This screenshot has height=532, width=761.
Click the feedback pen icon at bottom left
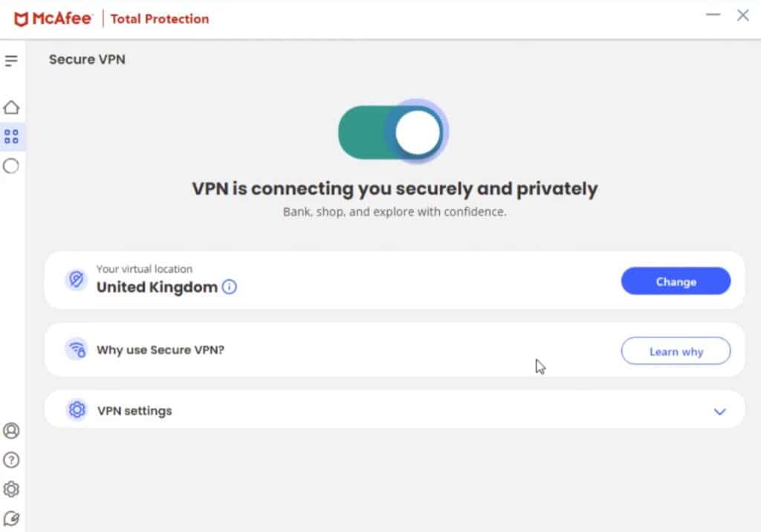11,518
